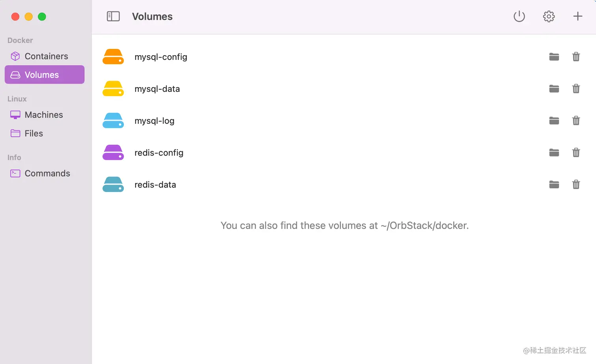Open mysql-config volume in Finder
596x364 pixels.
point(554,56)
